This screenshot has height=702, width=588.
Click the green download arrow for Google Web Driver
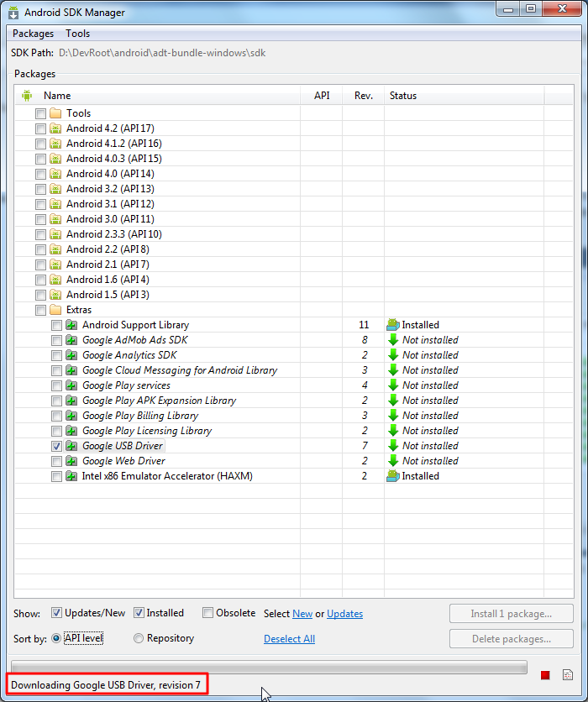click(x=393, y=461)
